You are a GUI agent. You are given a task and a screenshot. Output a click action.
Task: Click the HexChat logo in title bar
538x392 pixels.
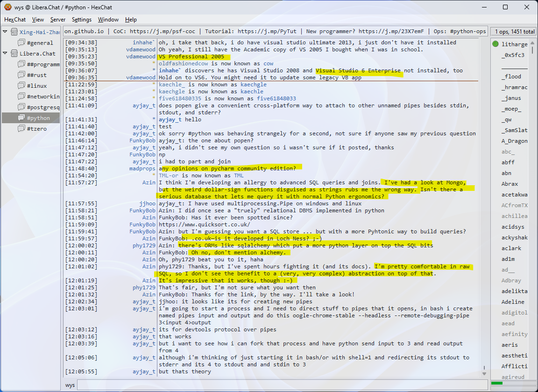click(x=7, y=7)
